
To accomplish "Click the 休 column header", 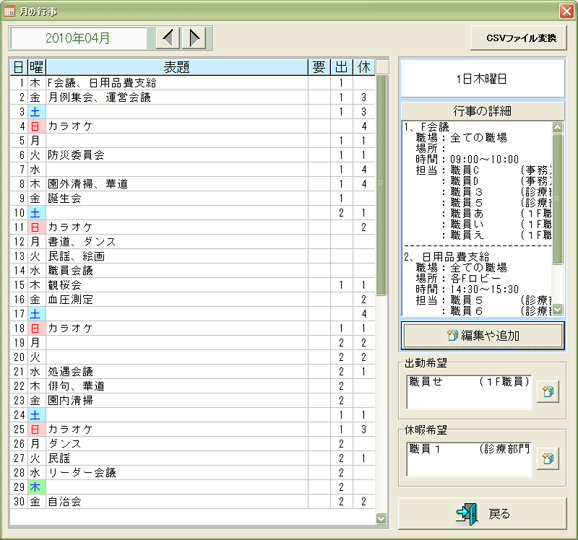I will click(x=363, y=67).
